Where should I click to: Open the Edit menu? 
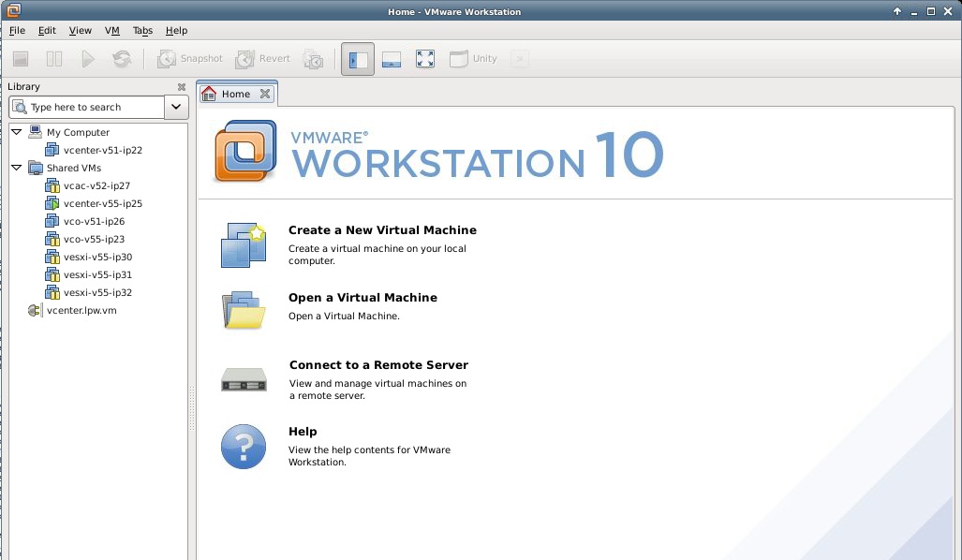coord(47,31)
